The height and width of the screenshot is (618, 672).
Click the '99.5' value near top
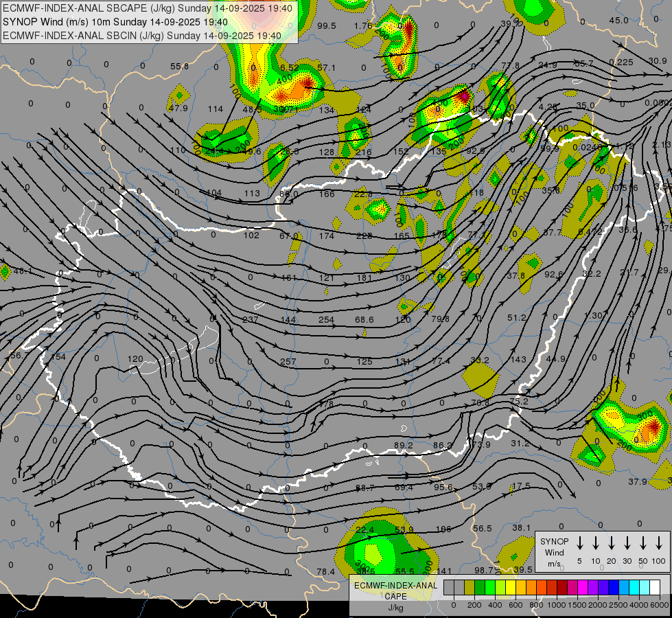[327, 25]
